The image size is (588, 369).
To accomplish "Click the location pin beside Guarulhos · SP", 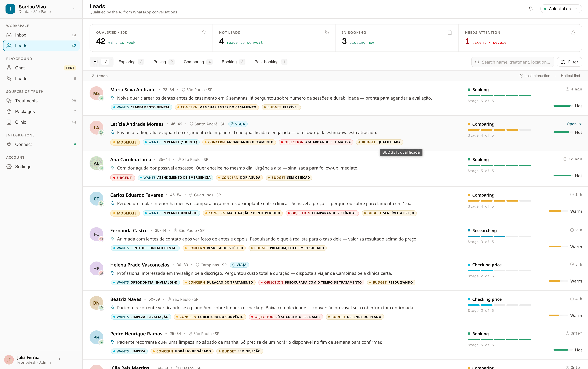I will (191, 195).
